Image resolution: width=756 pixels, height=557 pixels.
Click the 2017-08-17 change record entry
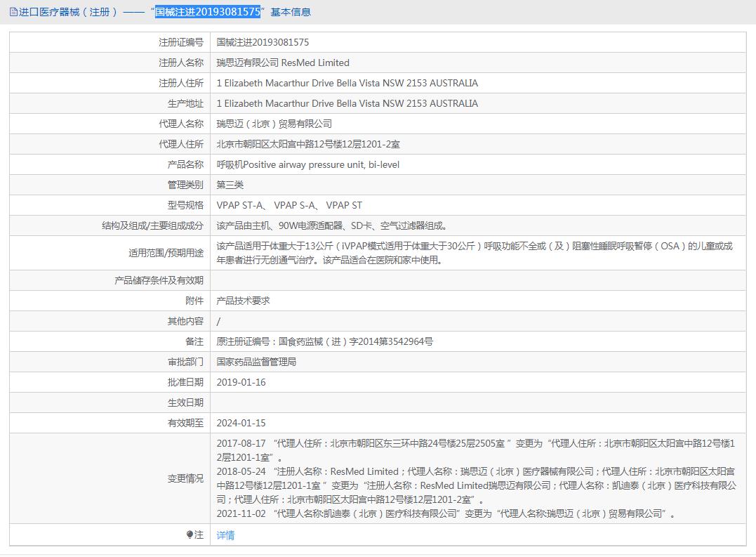click(476, 450)
